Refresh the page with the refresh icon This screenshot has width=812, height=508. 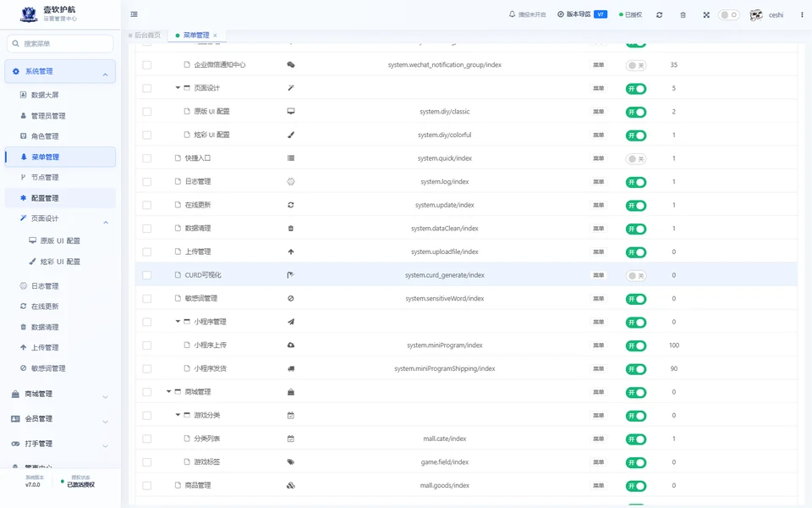coord(659,15)
